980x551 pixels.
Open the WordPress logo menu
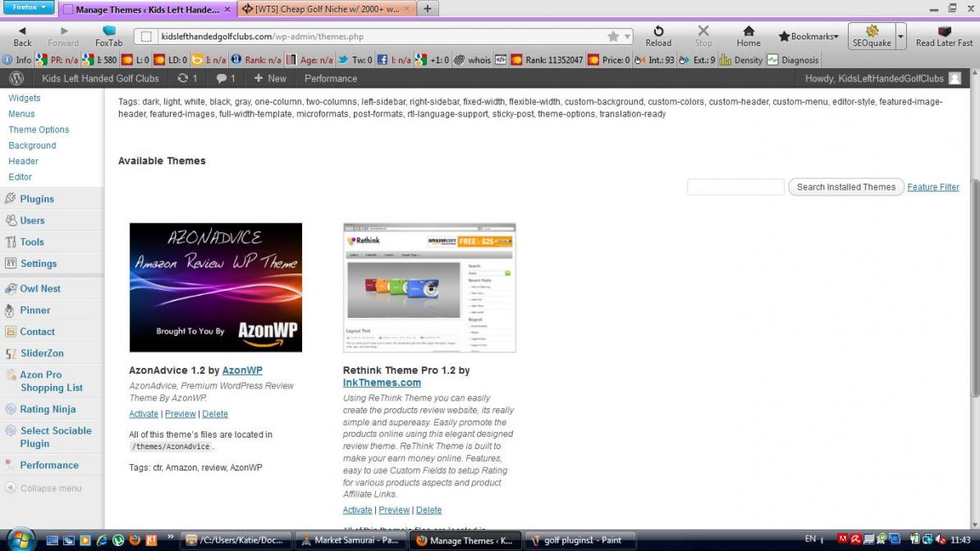[x=17, y=79]
